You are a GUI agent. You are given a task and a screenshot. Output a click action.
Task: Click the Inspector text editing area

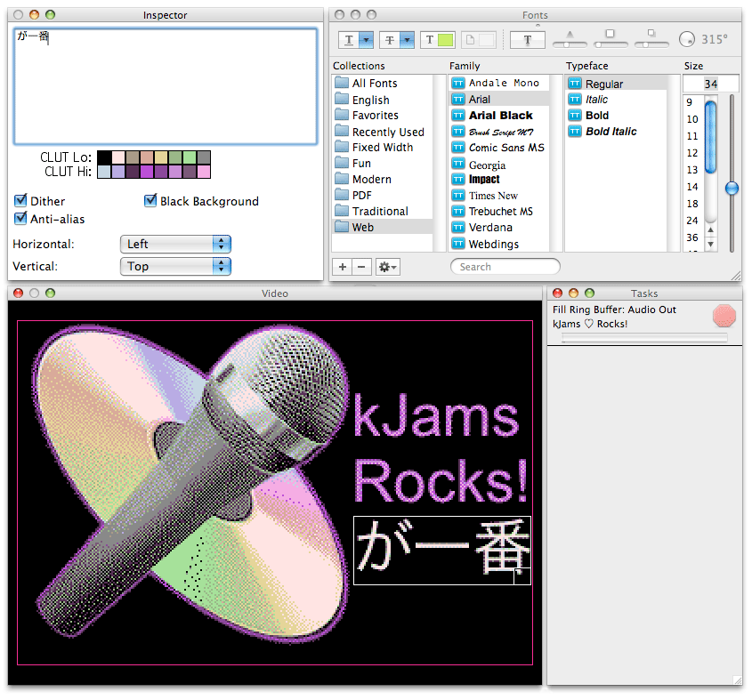tap(166, 86)
